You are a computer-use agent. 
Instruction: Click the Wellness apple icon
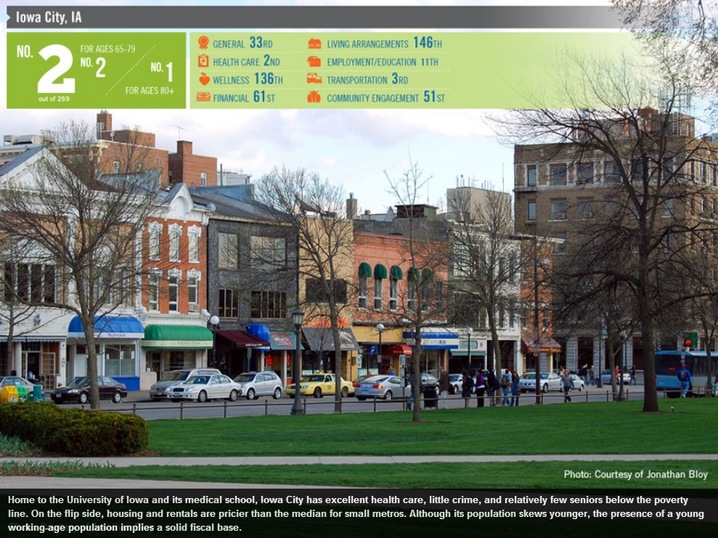(204, 79)
